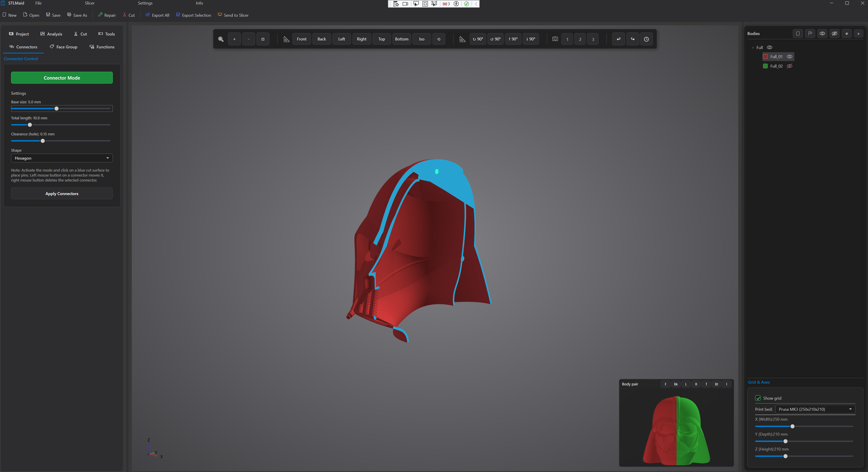Click the Bk button in Body pair panel

[676, 384]
